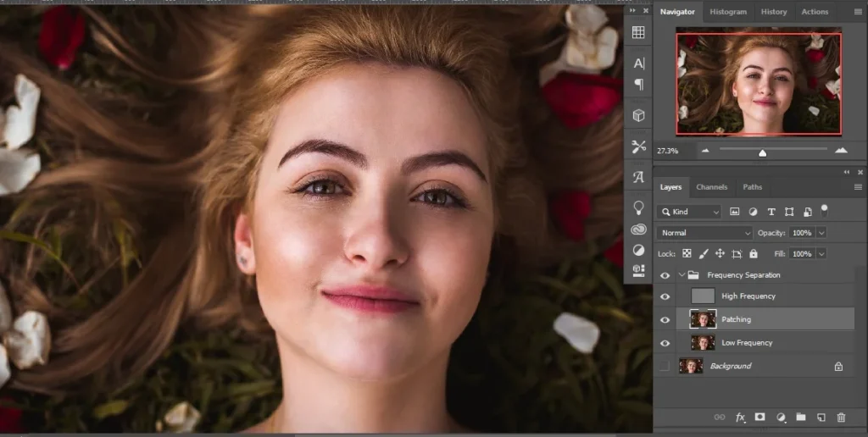This screenshot has height=437, width=868.
Task: Delete layer with trash icon
Action: pos(841,418)
